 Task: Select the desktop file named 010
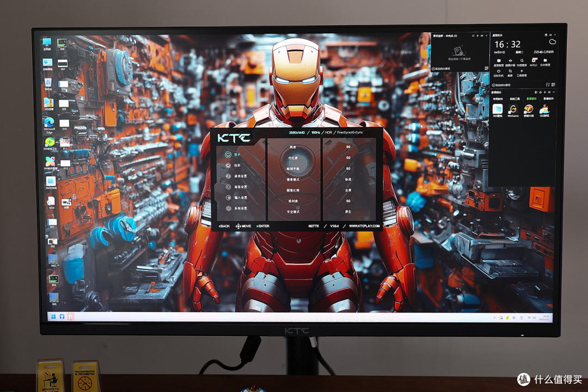(x=64, y=124)
